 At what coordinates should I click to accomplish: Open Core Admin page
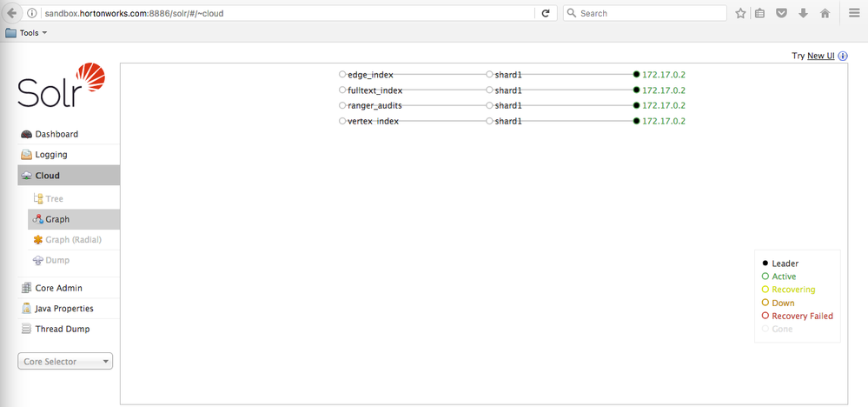coord(69,288)
